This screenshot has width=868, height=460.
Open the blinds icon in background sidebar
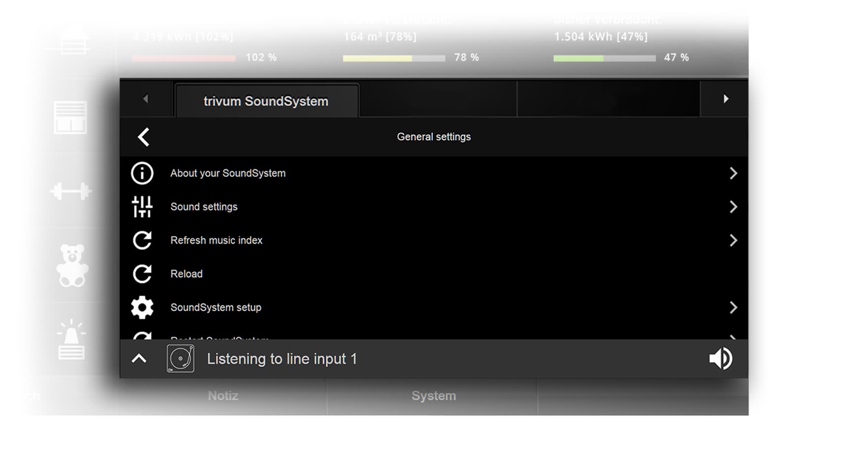[70, 118]
